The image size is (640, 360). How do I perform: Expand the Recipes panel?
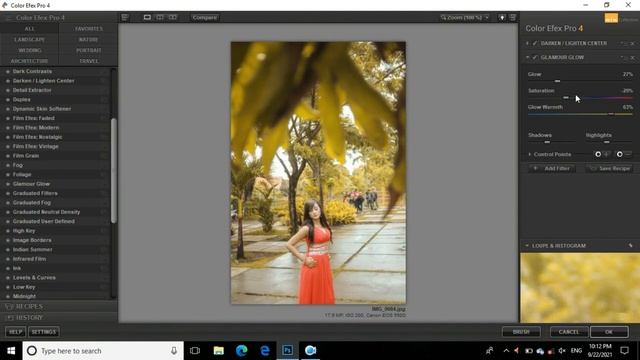59,307
